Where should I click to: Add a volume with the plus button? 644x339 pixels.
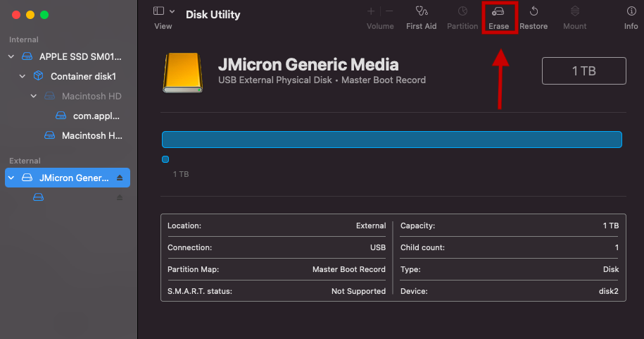[371, 11]
